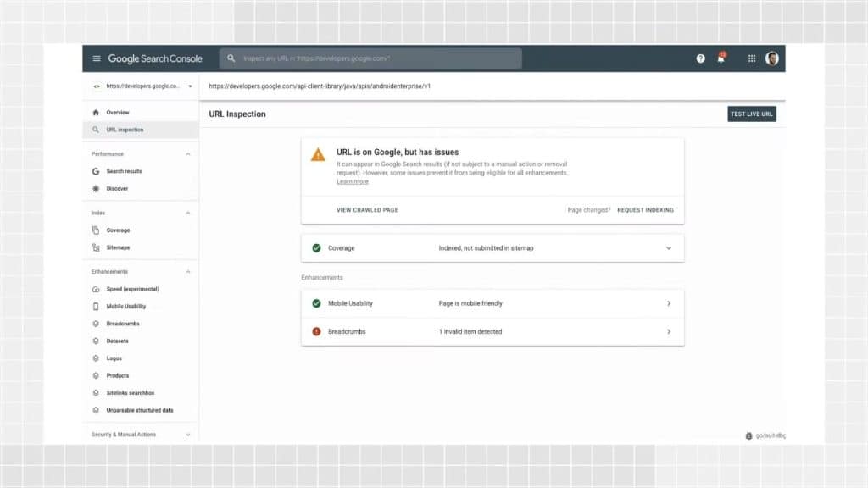Open Coverage report in sidebar
The width and height of the screenshot is (868, 488).
(118, 230)
